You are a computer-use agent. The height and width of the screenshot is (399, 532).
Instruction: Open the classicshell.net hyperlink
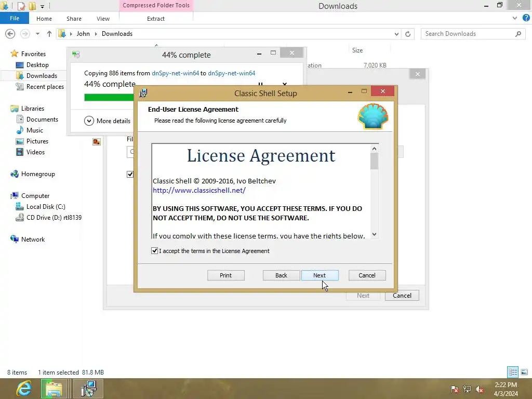tap(199, 190)
